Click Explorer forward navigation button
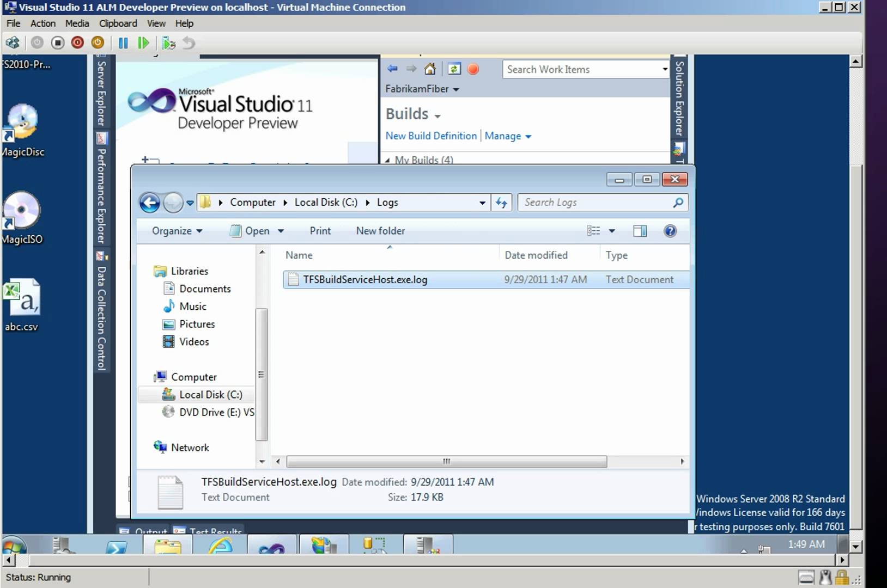Viewport: 887px width, 588px height. click(x=173, y=203)
